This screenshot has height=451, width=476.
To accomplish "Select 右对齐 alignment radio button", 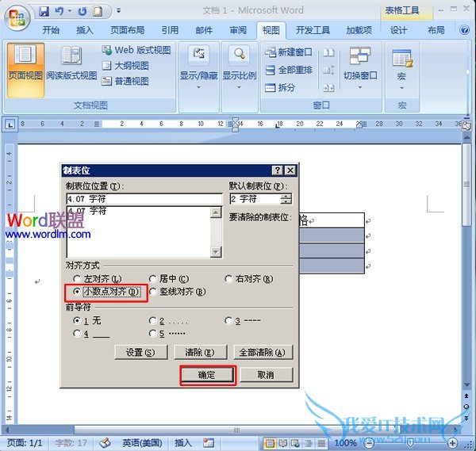I will [x=228, y=278].
